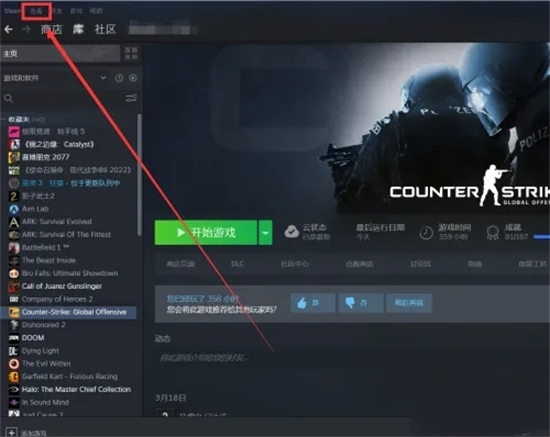
Task: Open the 游戏 menu
Action: 76,11
